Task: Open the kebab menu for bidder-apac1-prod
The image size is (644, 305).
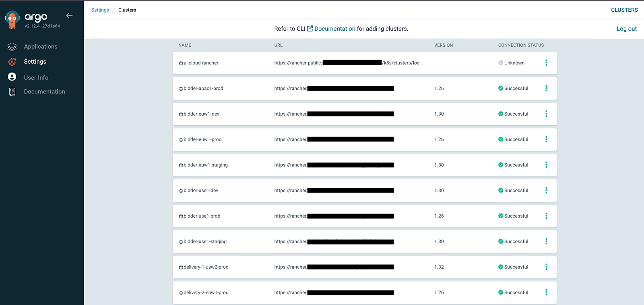Action: click(x=546, y=88)
